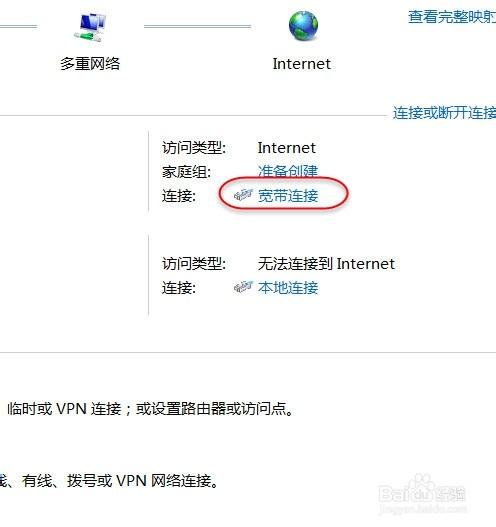Click the 访问类型 label above 本地连接

[x=194, y=264]
